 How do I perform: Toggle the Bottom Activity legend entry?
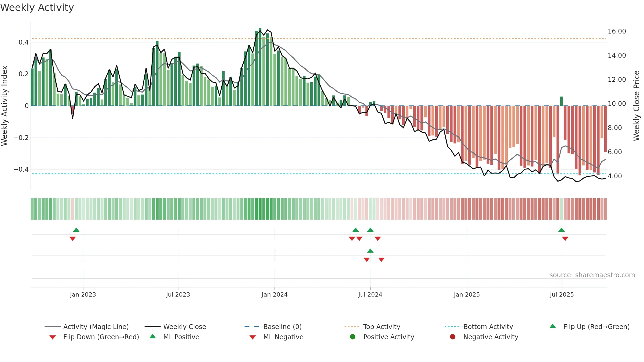coord(479,327)
